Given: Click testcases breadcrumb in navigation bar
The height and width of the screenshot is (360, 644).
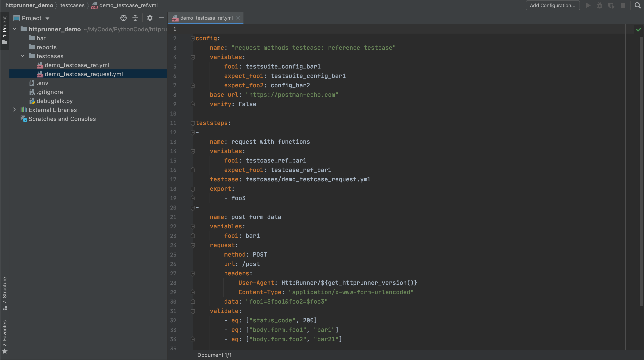Looking at the screenshot, I should (73, 5).
